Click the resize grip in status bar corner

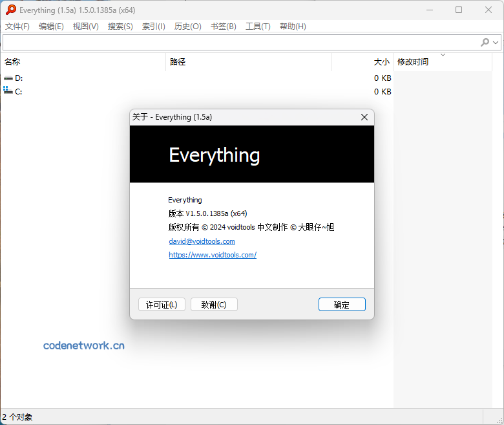pos(500,420)
